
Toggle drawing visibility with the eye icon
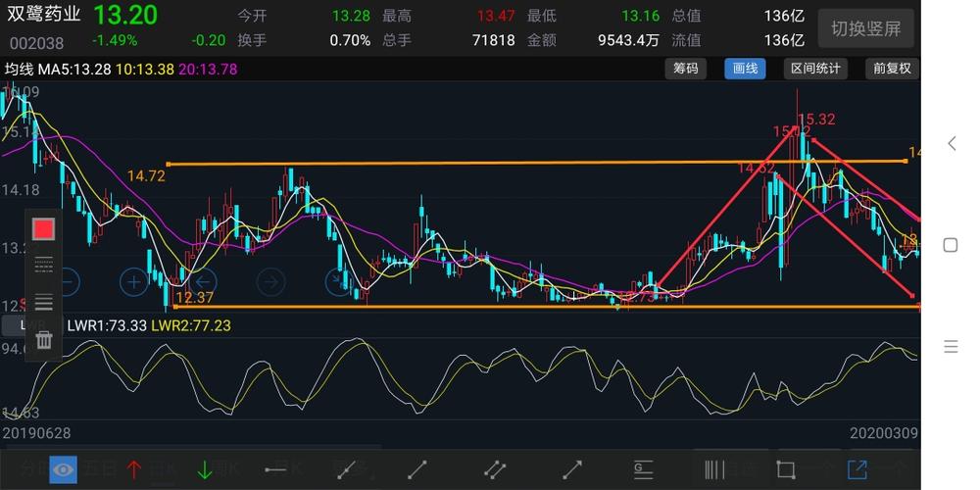pyautogui.click(x=63, y=469)
